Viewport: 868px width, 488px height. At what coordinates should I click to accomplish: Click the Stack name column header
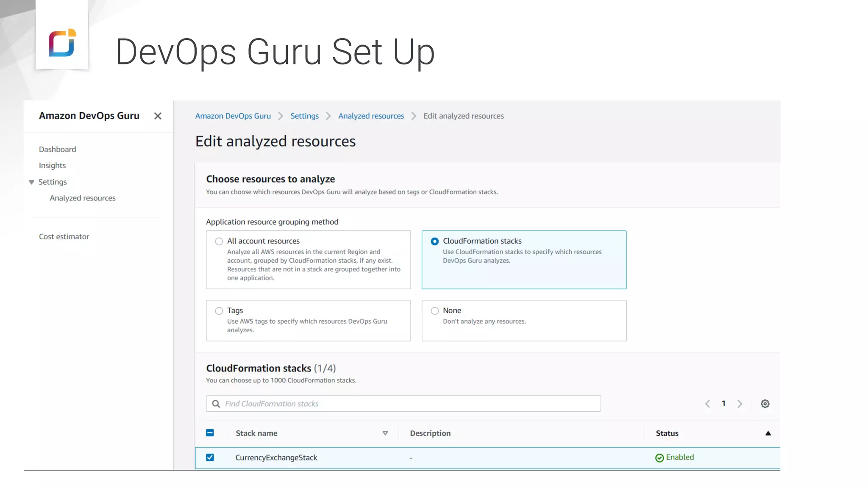256,433
